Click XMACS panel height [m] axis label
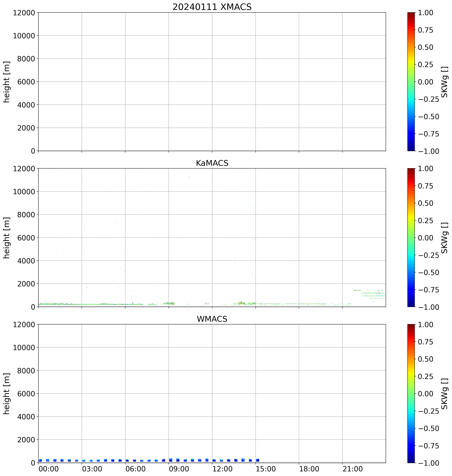 coord(7,82)
